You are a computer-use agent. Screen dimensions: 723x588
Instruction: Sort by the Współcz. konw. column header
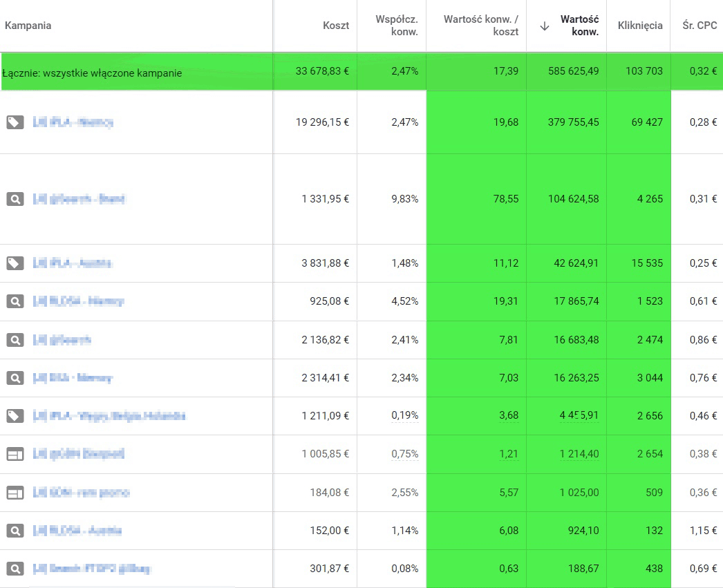pos(397,26)
